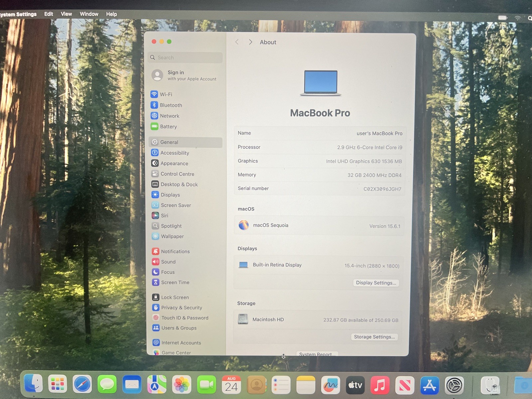532x399 pixels.
Task: Open Notes from the Dock
Action: point(306,385)
